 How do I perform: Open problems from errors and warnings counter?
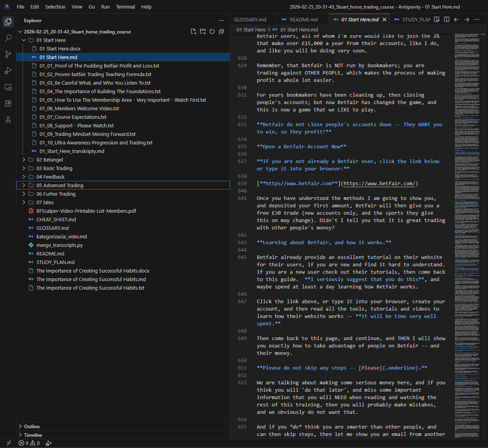[x=29, y=443]
